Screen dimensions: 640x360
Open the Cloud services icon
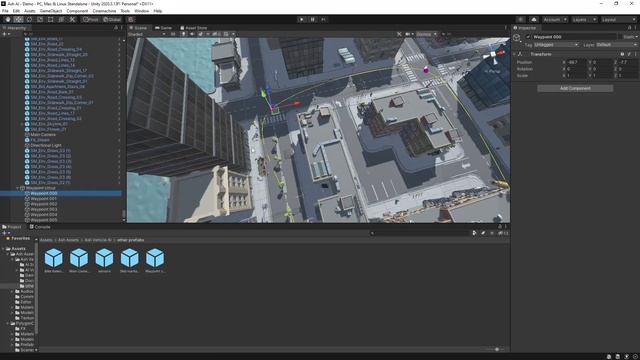533,19
